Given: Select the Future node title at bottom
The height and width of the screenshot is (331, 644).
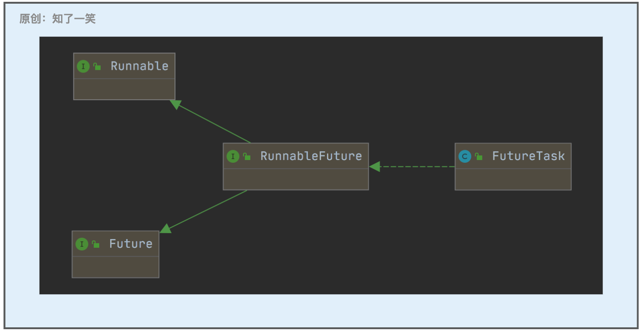Looking at the screenshot, I should click(x=131, y=244).
